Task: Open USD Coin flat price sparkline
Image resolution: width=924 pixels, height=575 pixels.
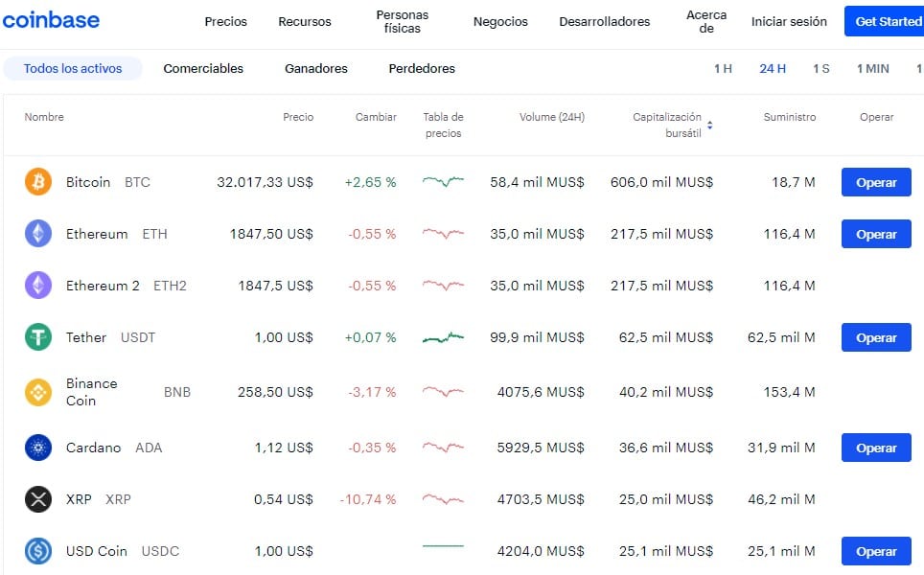Action: point(443,546)
